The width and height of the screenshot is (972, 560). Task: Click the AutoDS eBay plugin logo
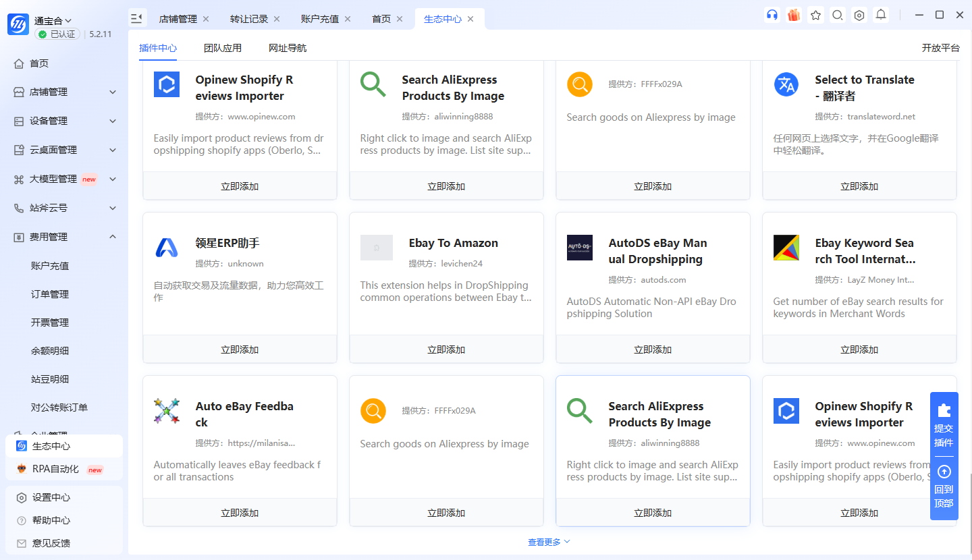point(580,248)
